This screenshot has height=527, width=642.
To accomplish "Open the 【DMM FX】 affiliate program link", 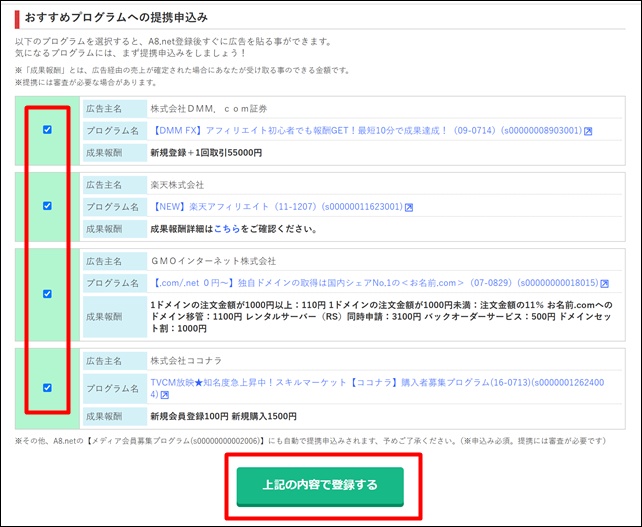I will coord(365,131).
